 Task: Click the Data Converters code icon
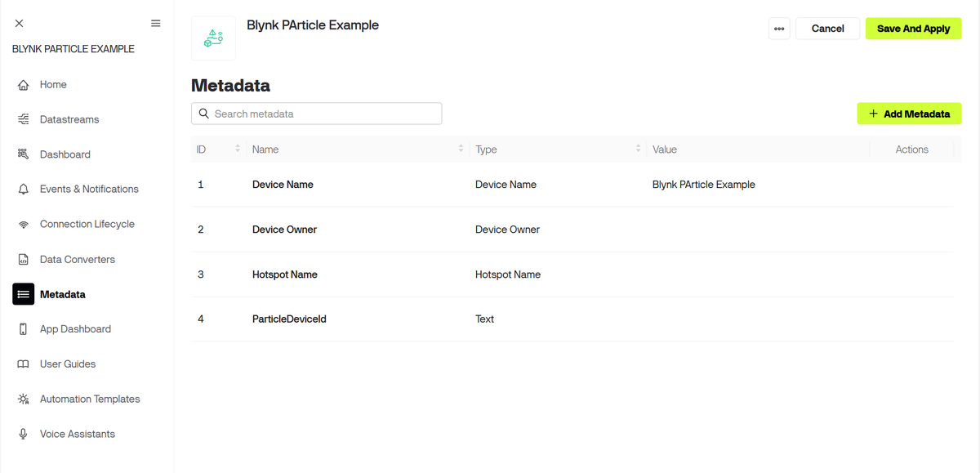point(24,260)
